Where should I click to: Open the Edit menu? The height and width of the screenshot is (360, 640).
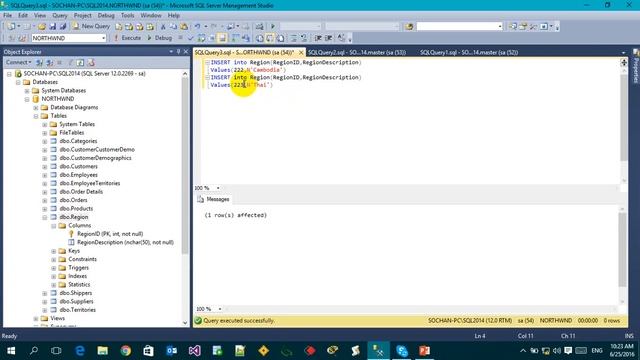click(23, 15)
